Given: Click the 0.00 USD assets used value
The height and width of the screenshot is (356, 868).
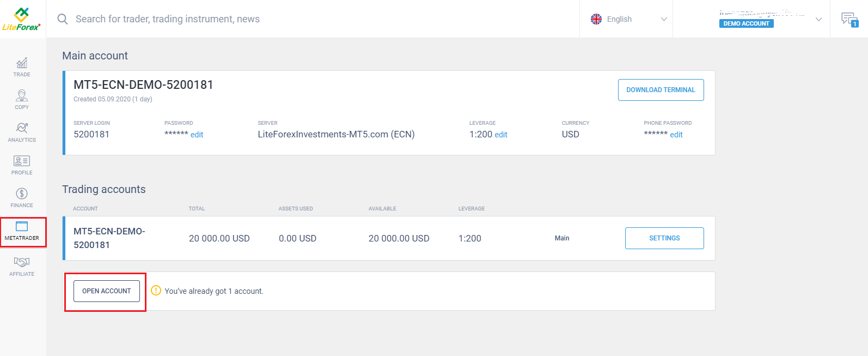Looking at the screenshot, I should coord(297,238).
